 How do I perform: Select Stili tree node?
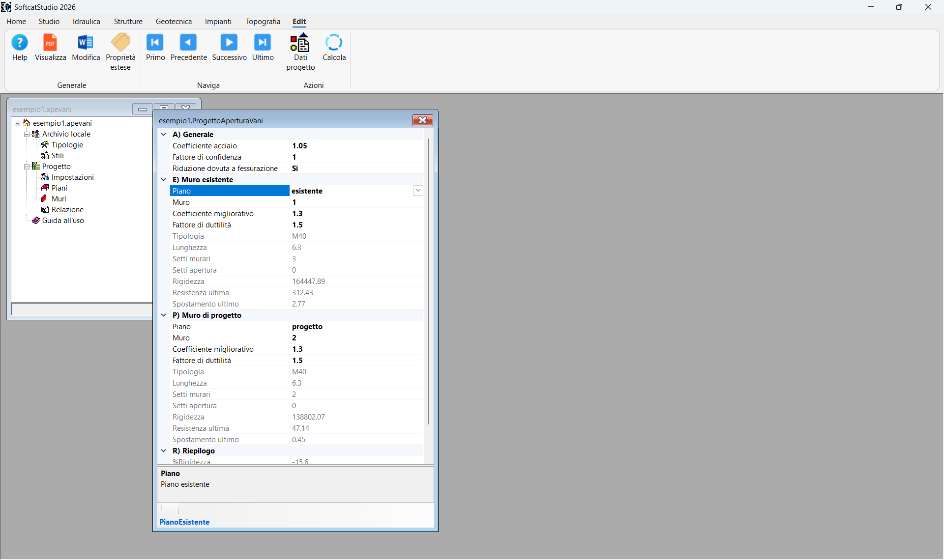coord(58,156)
